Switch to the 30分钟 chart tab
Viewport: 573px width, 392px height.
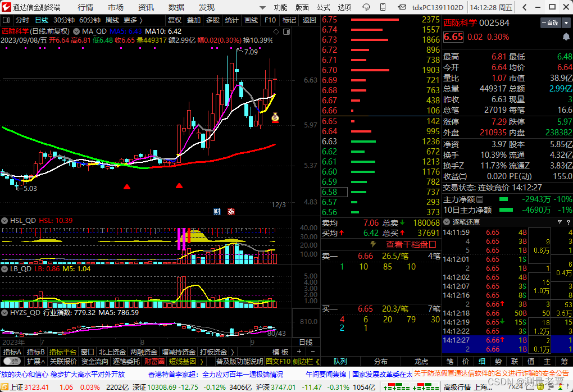point(63,20)
